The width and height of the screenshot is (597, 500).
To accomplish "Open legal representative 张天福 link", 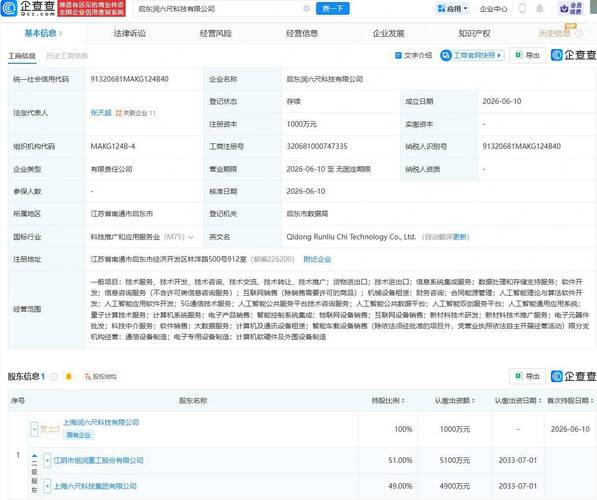I will [x=101, y=113].
